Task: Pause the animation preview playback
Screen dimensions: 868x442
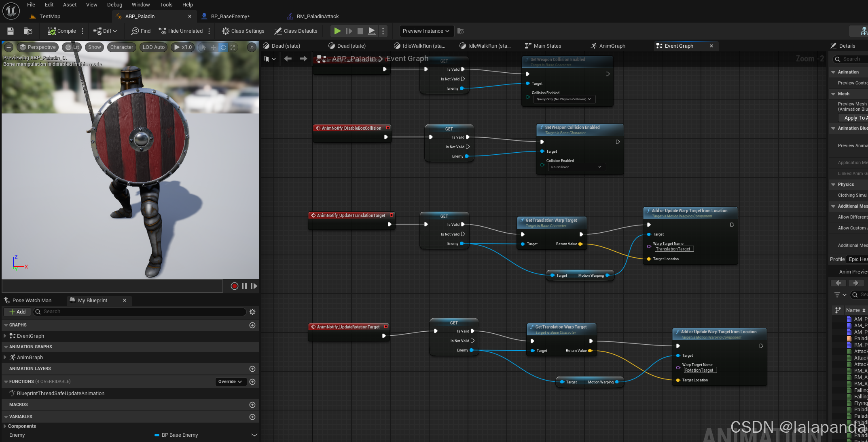Action: [244, 286]
